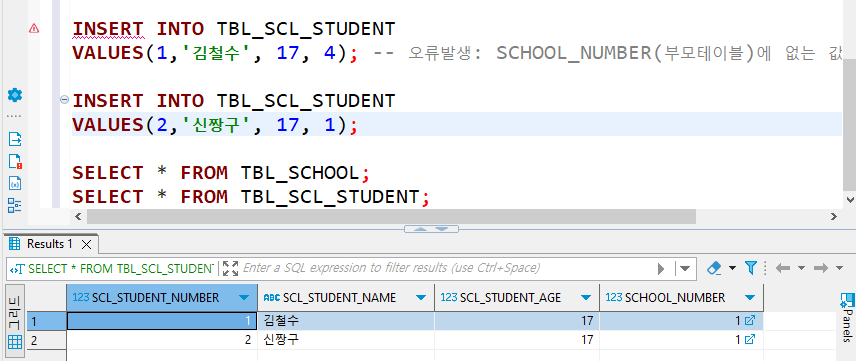Click the editor scroll left arrow
The width and height of the screenshot is (856, 361).
78,216
